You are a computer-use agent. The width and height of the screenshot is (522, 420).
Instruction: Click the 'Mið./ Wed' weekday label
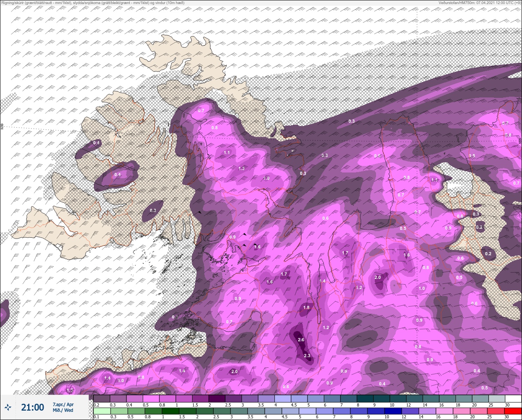(x=63, y=410)
